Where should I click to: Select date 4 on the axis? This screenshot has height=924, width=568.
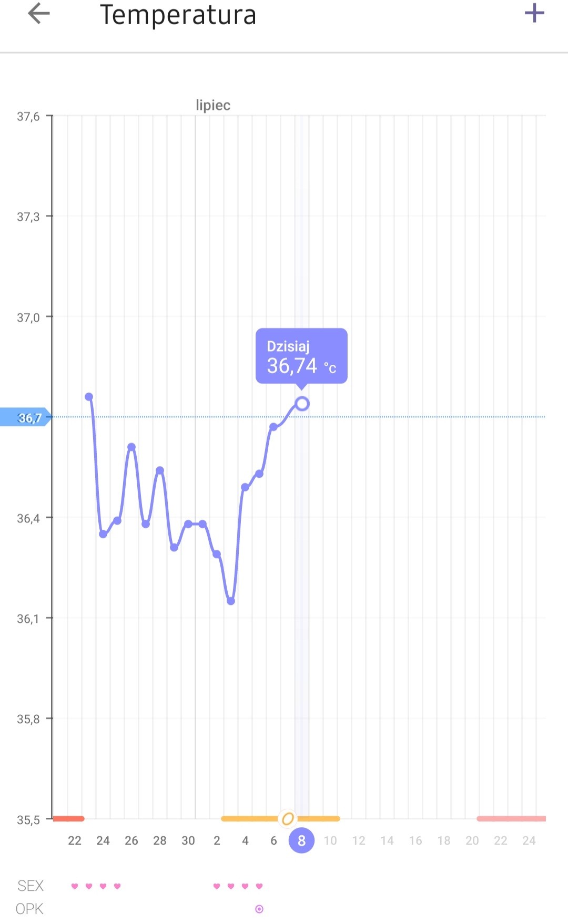point(245,840)
